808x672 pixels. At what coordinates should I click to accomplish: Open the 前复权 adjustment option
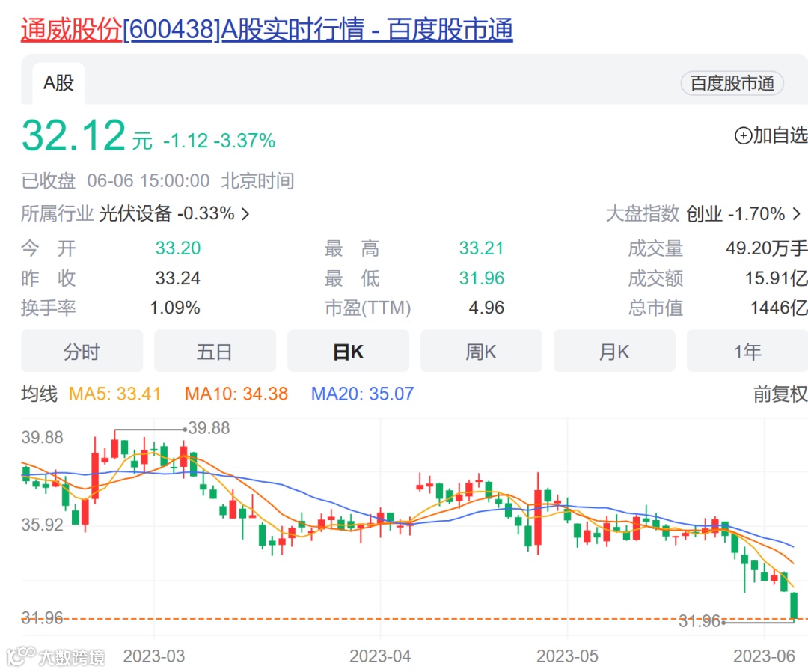click(x=780, y=394)
